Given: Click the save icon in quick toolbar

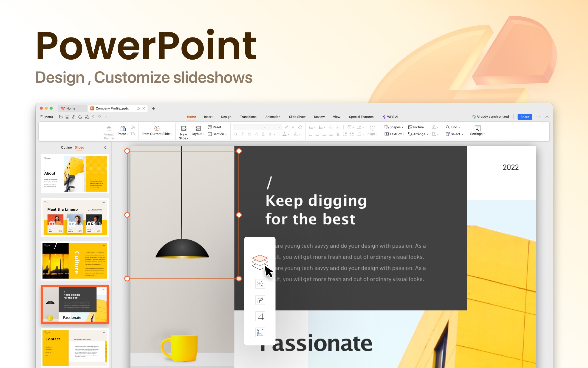Looking at the screenshot, I should 67,117.
